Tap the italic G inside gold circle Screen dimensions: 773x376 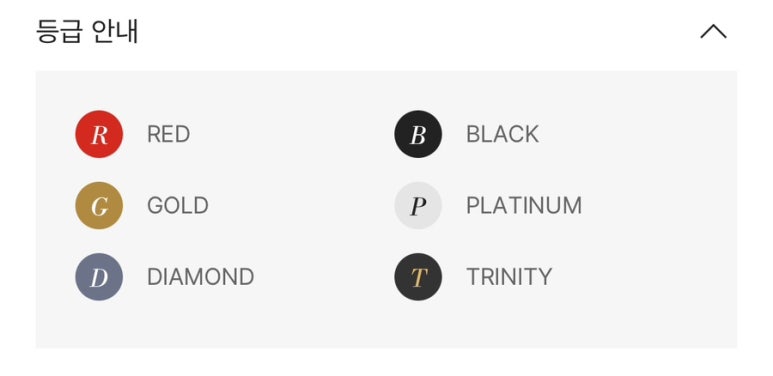(x=99, y=206)
